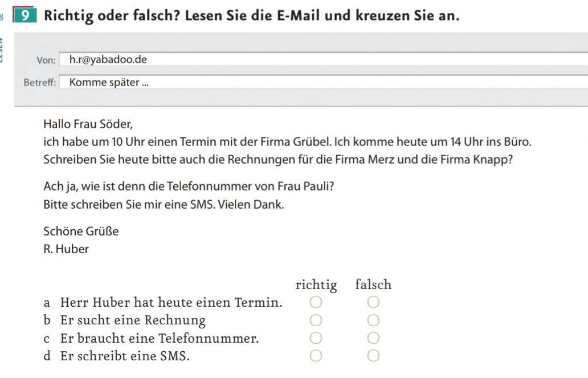The image size is (588, 378).
Task: Mark statement a as falsch
Action: [x=373, y=302]
